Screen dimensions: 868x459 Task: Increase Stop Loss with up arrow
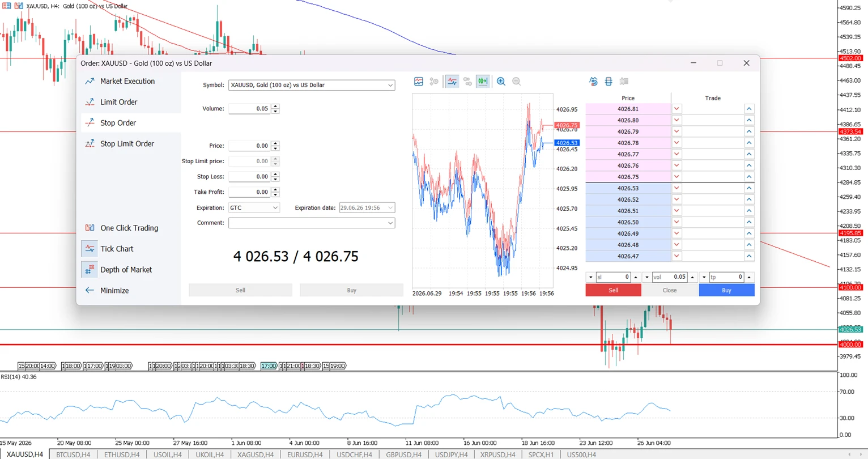coord(275,174)
